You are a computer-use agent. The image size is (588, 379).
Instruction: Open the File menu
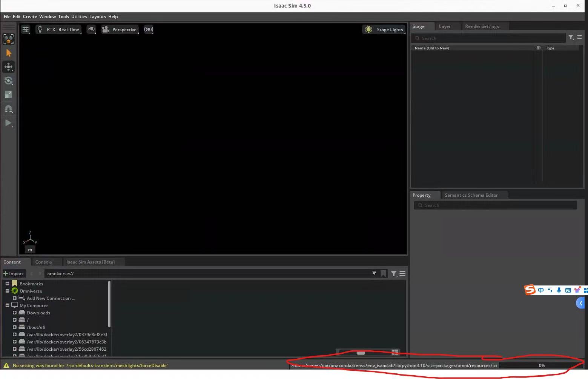click(7, 17)
